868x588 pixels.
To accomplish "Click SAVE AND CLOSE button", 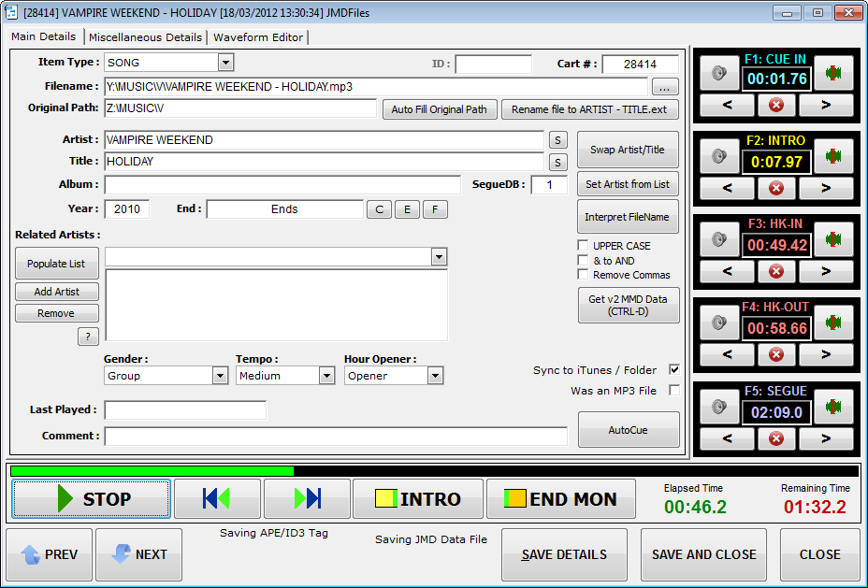I will tap(703, 554).
